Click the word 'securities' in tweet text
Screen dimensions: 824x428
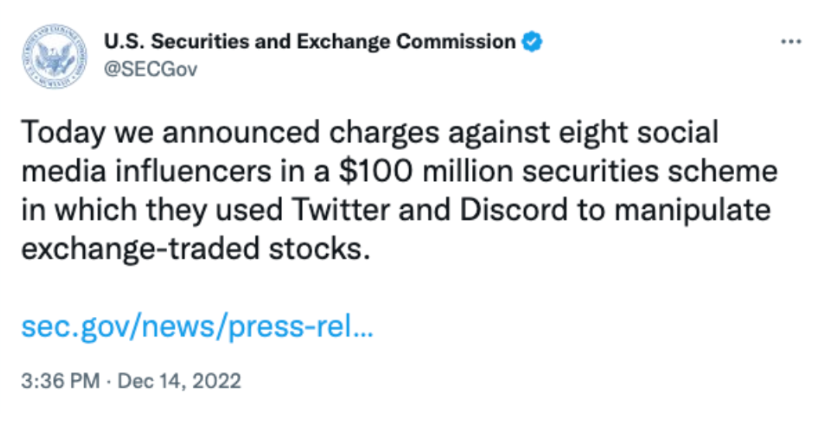click(x=590, y=171)
